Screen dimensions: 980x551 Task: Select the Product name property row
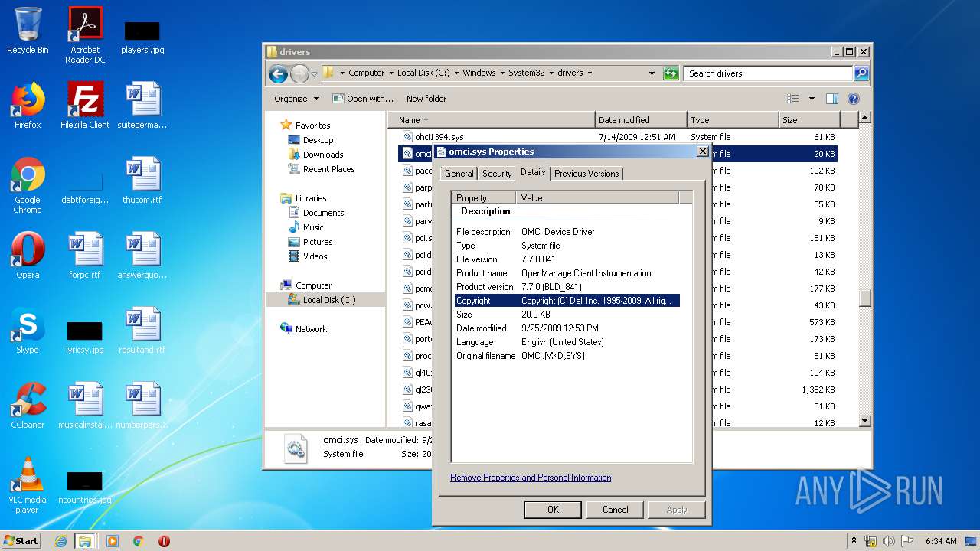[567, 273]
